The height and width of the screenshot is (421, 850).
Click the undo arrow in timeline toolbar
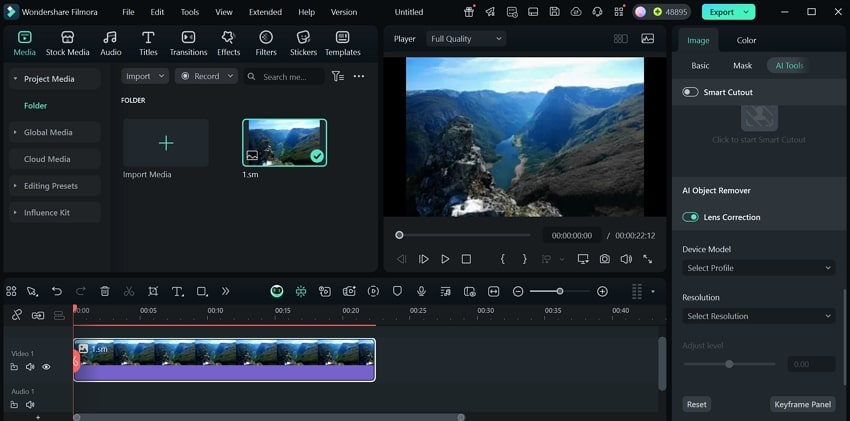pos(57,292)
